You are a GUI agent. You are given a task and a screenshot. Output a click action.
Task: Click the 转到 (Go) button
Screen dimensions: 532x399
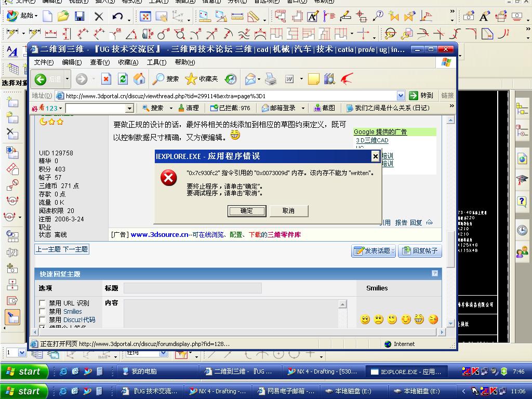pyautogui.click(x=421, y=96)
